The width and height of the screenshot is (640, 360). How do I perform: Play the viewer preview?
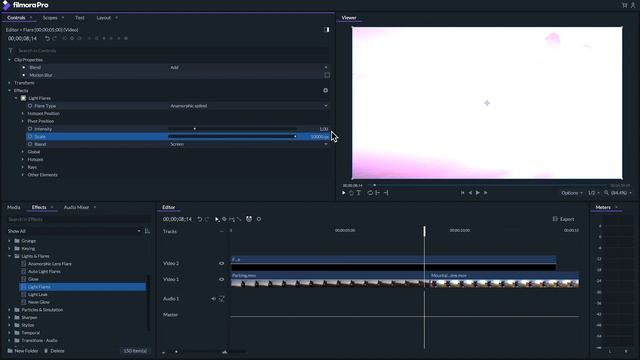[478, 193]
